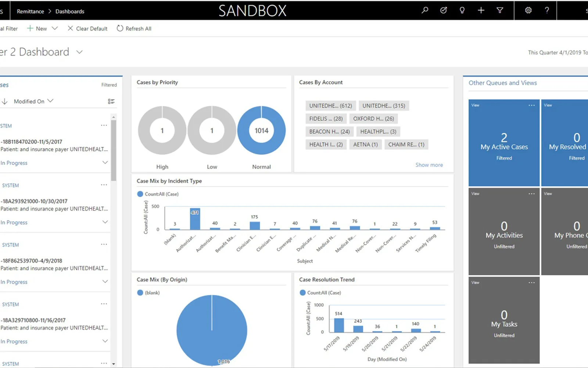This screenshot has width=588, height=368.
Task: Expand case 18F862539700 details chevron
Action: tap(105, 282)
